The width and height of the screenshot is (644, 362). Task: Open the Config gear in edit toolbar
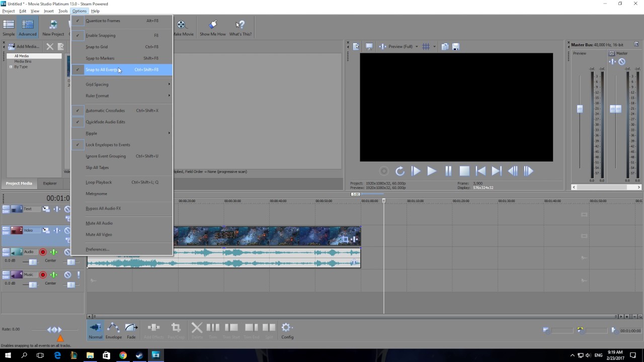[287, 331]
